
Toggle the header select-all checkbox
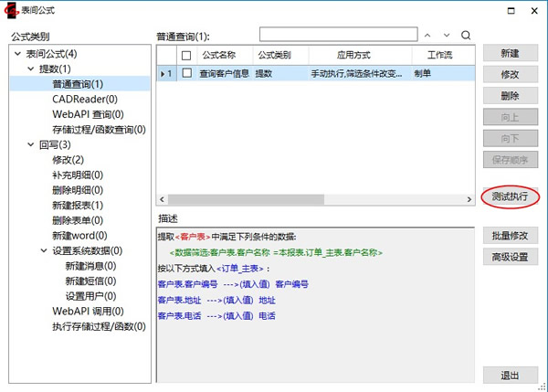[186, 55]
